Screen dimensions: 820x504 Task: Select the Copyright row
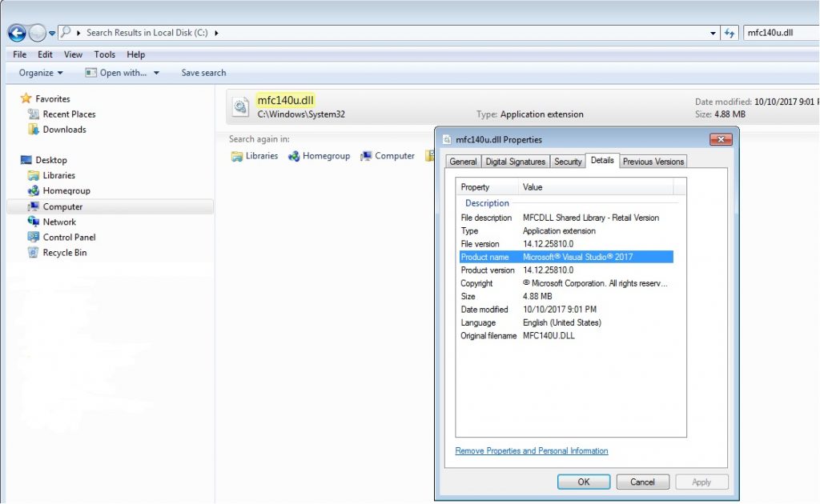pos(566,283)
